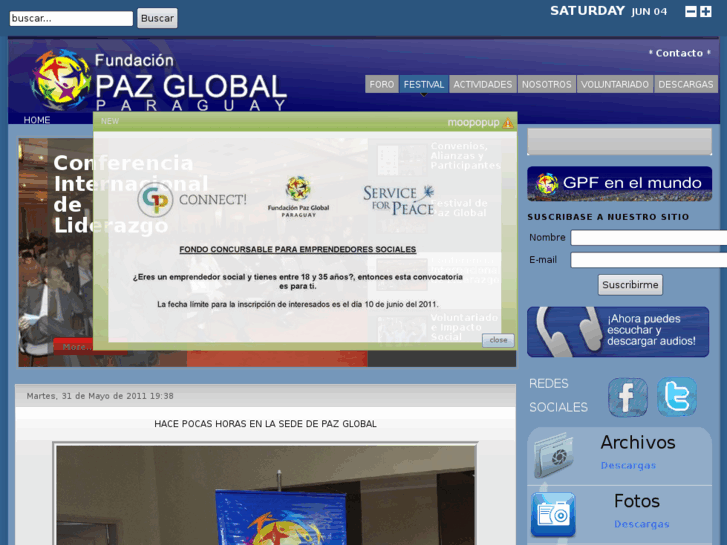Click the Service for Peace logo
This screenshot has width=727, height=545.
point(399,200)
